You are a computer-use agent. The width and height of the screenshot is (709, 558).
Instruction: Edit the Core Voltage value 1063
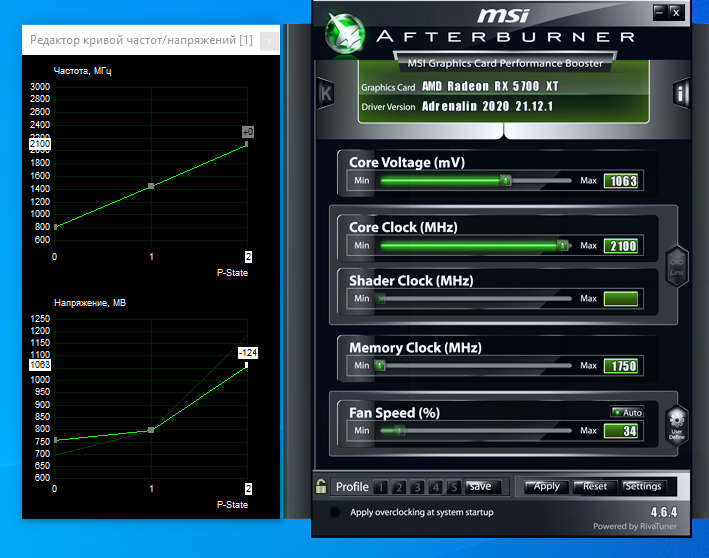(x=621, y=181)
